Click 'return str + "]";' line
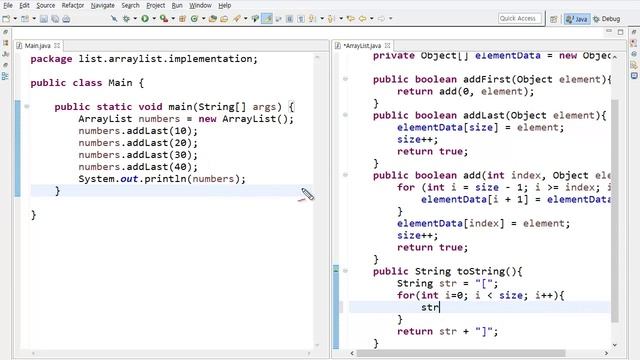Screen dimensions: 640x360 (x=447, y=331)
